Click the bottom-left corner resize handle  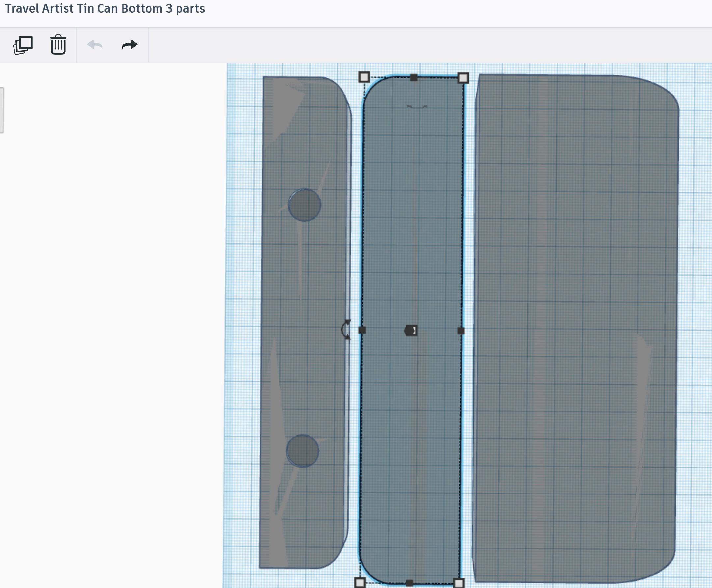coord(360,583)
